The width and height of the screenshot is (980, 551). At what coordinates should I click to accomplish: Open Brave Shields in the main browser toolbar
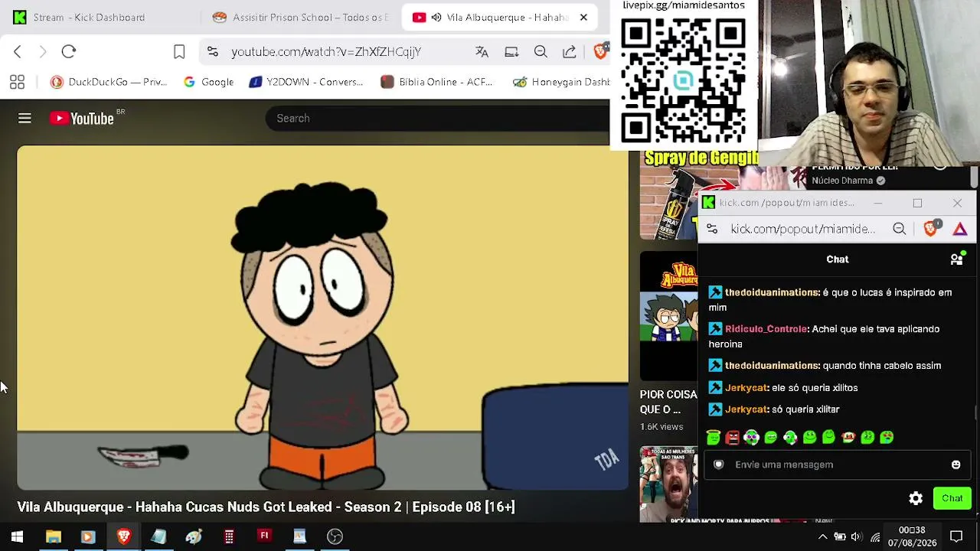coord(601,51)
